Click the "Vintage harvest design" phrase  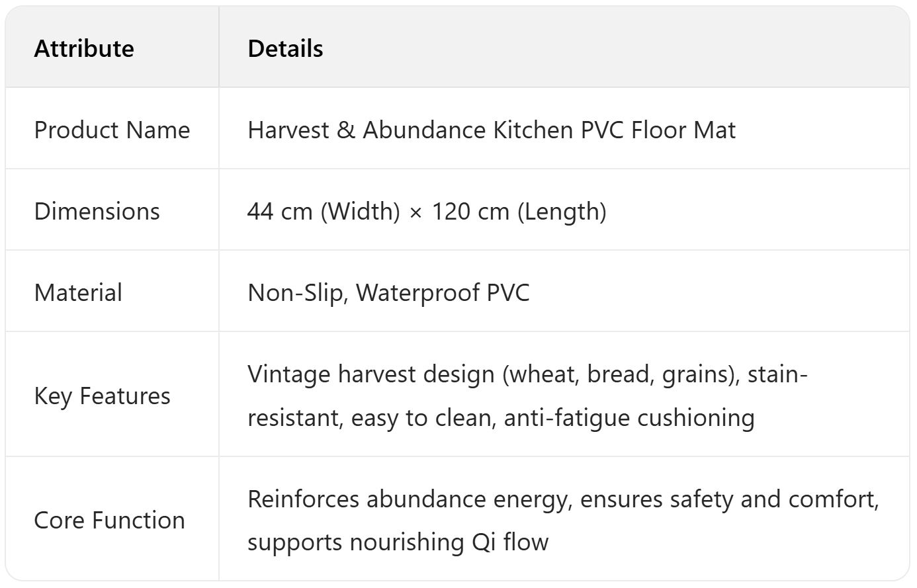point(372,374)
